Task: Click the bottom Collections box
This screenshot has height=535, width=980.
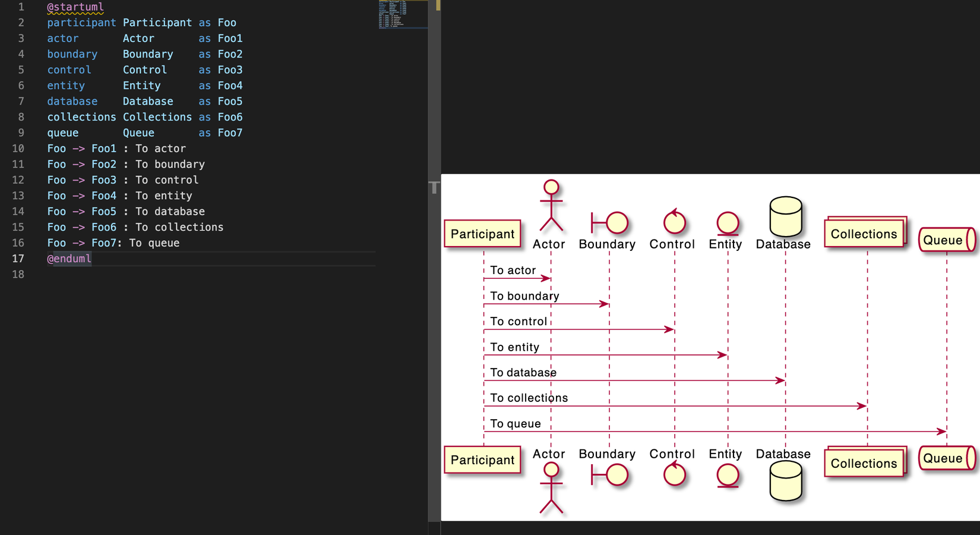Action: (866, 462)
